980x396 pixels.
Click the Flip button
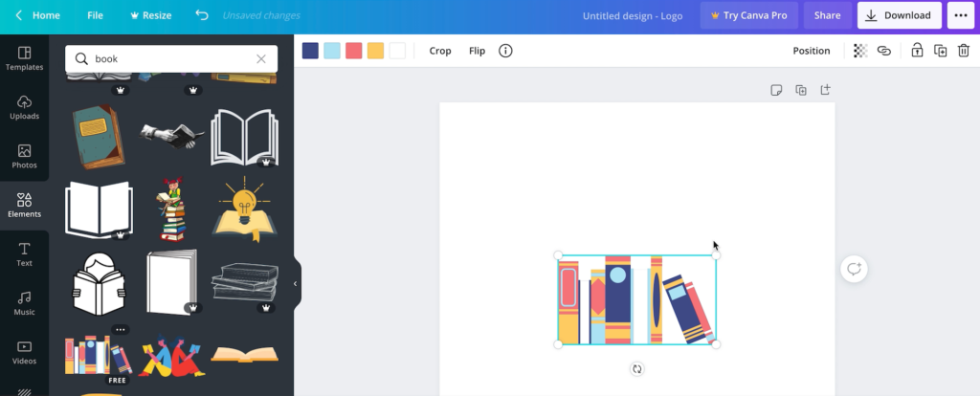click(x=477, y=51)
